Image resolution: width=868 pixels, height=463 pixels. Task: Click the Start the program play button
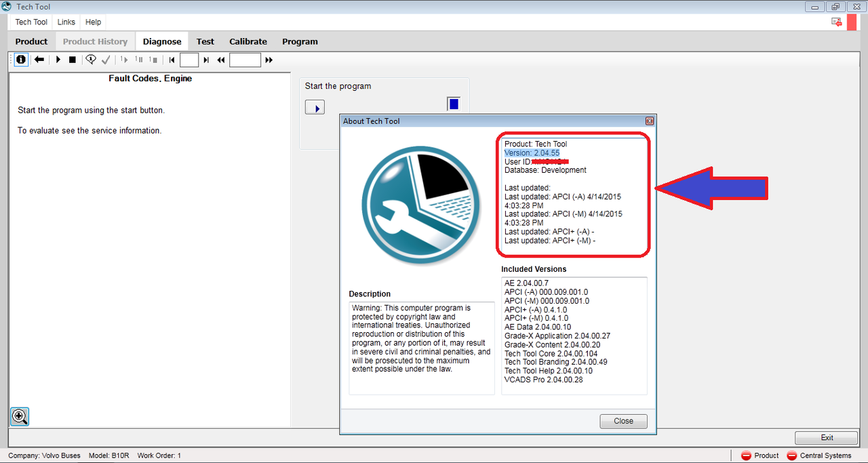click(315, 107)
